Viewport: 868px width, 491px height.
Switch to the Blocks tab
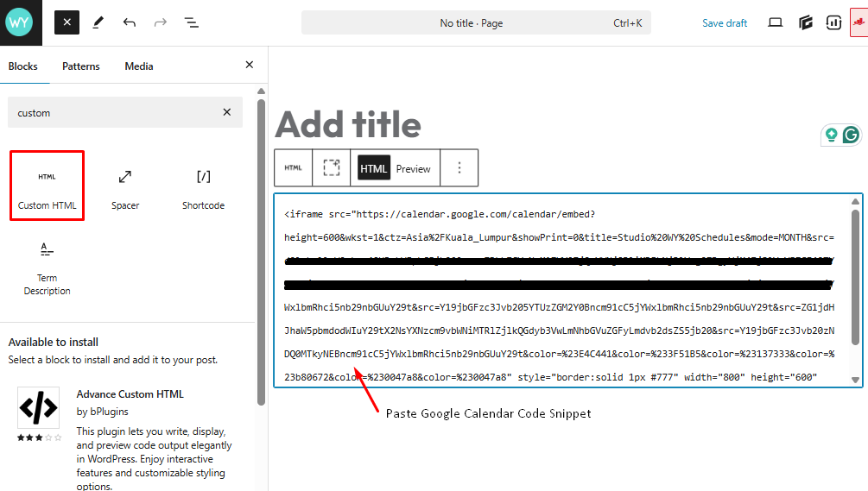22,66
